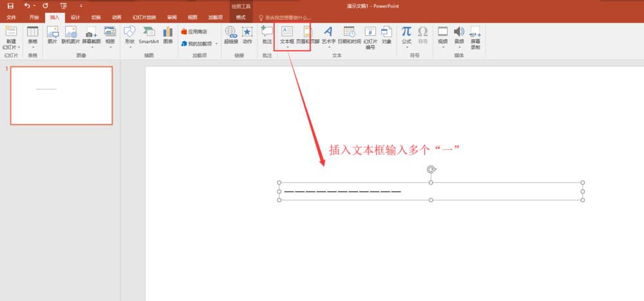Open the 形状 (Shapes) dropdown
The height and width of the screenshot is (301, 644).
(x=129, y=46)
